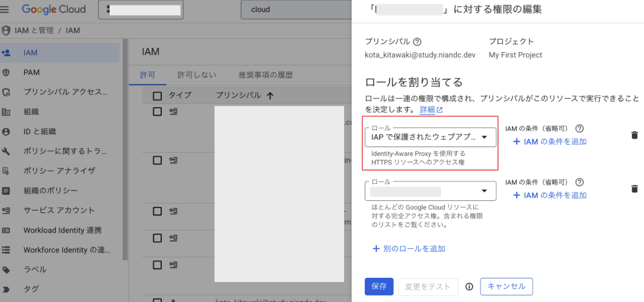Click the 組織のポリシー list icon
This screenshot has width=644, height=302.
pyautogui.click(x=5, y=191)
